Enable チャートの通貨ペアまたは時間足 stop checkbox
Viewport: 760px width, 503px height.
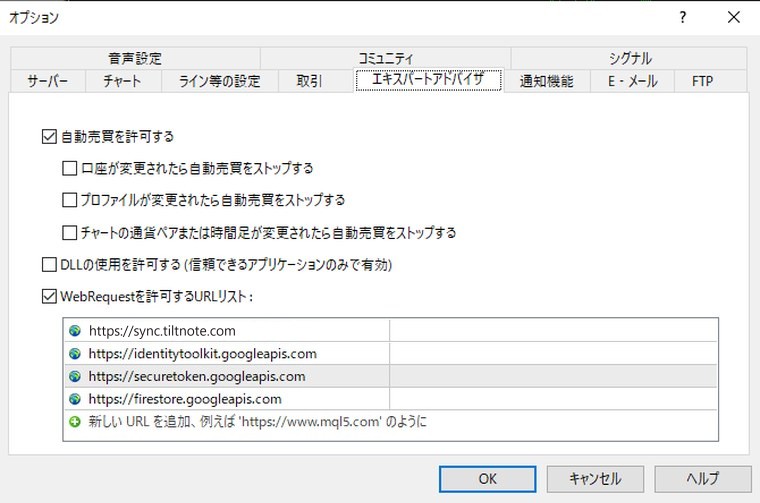coord(69,233)
